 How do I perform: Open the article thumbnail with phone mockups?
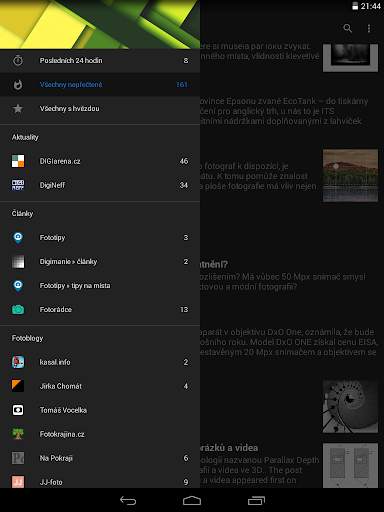click(x=350, y=466)
